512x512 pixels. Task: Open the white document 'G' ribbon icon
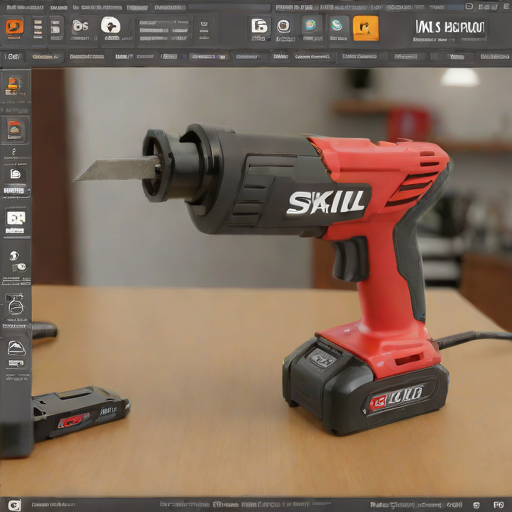[x=259, y=26]
